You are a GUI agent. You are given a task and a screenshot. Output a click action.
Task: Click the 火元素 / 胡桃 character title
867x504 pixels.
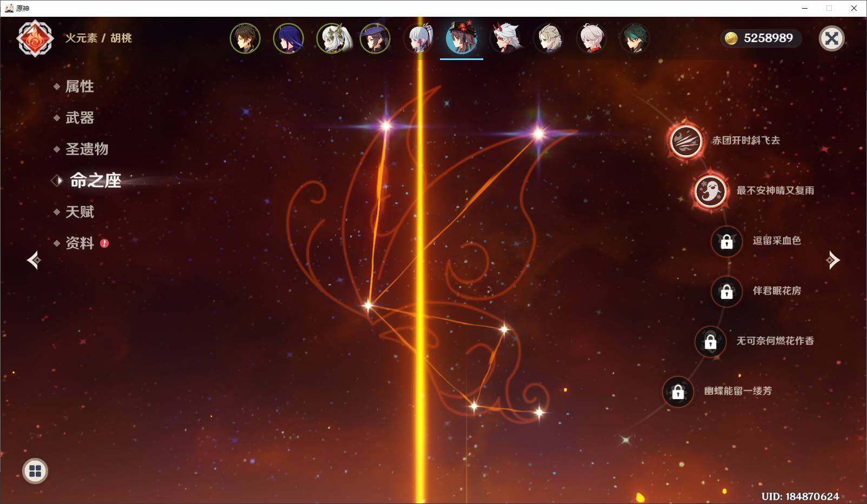pyautogui.click(x=98, y=38)
